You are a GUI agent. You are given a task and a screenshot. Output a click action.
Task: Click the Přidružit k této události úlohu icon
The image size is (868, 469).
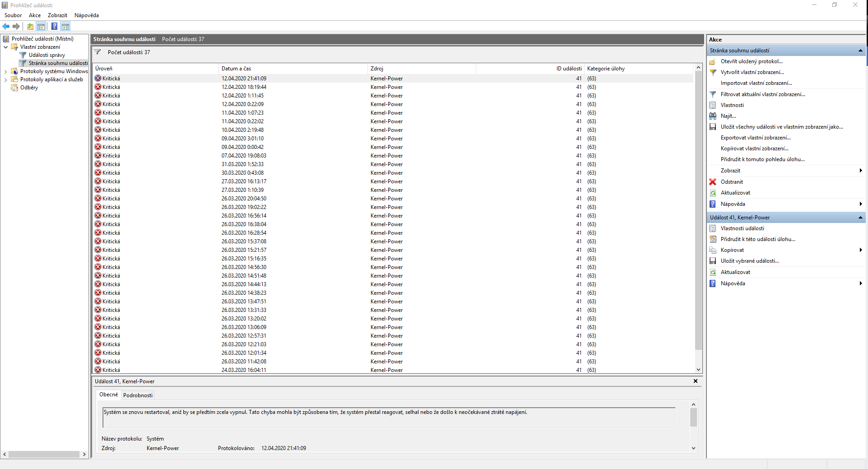point(713,239)
